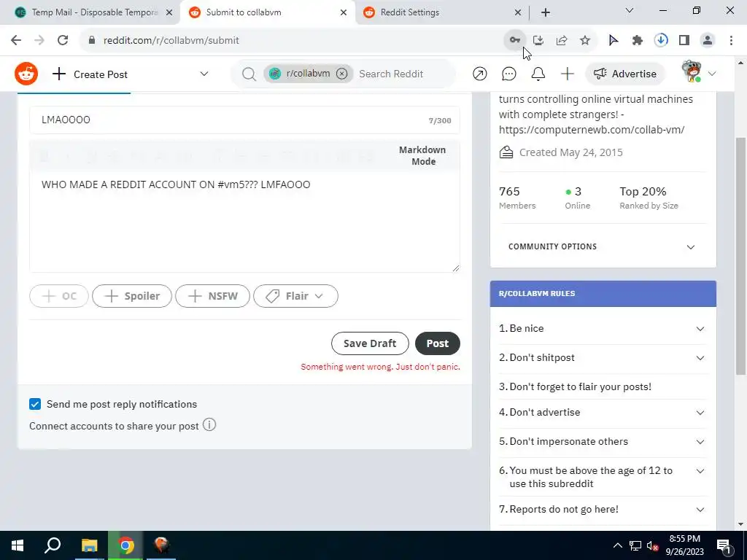Go back to previous page
Screen dimensions: 747x560
pos(16,40)
